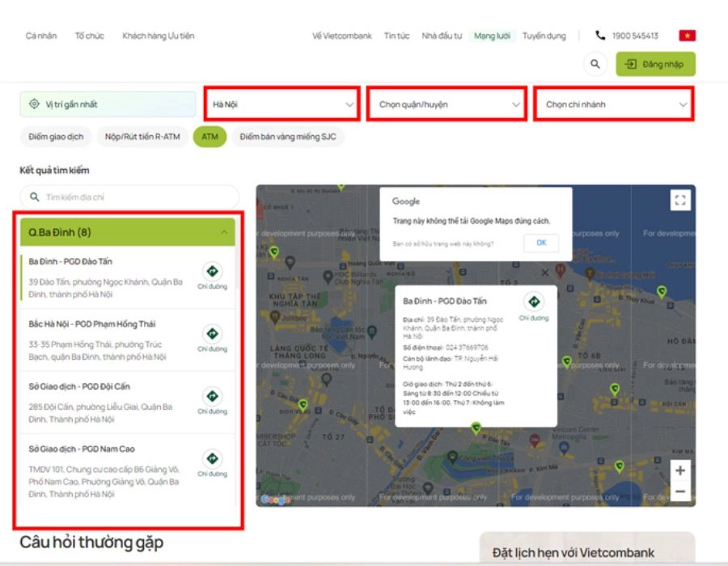Click the magnifier icon in the address search box
Image resolution: width=728 pixels, height=566 pixels.
tap(34, 197)
